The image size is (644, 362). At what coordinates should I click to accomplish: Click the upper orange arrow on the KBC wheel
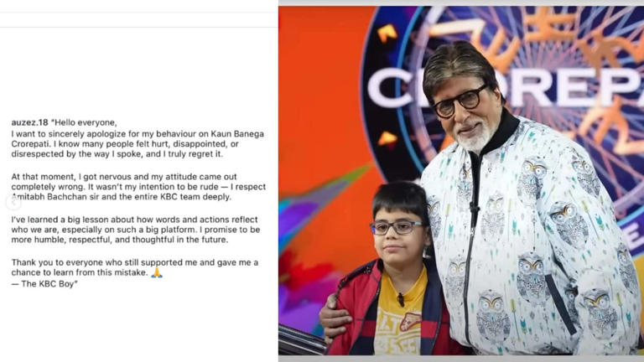pyautogui.click(x=387, y=33)
